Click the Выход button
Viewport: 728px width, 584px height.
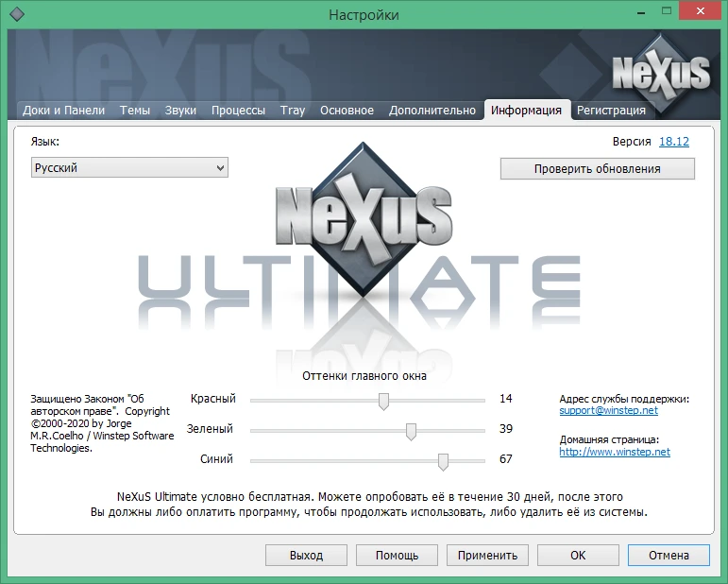[x=306, y=556]
